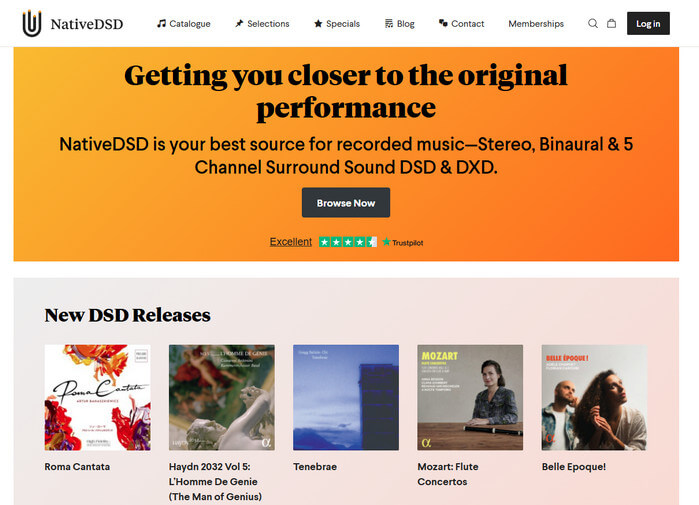Open the Specials menu
This screenshot has width=699, height=505.
[337, 24]
